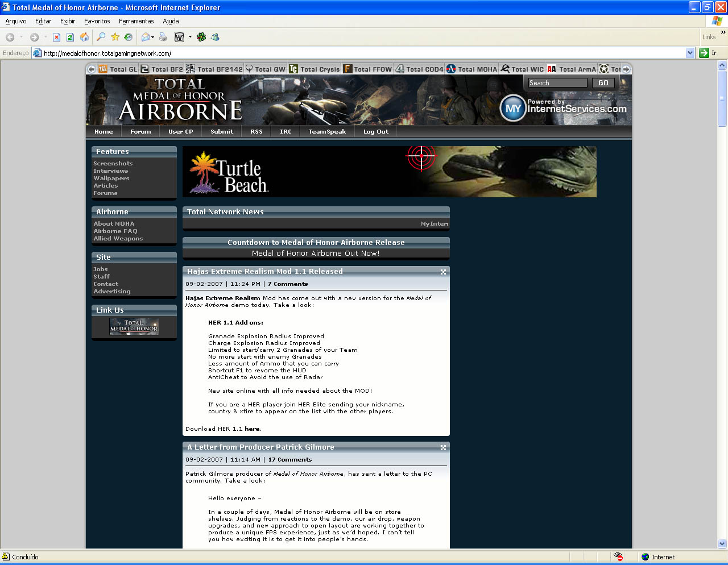Click the Stop loading toolbar icon
The height and width of the screenshot is (565, 728).
(56, 38)
